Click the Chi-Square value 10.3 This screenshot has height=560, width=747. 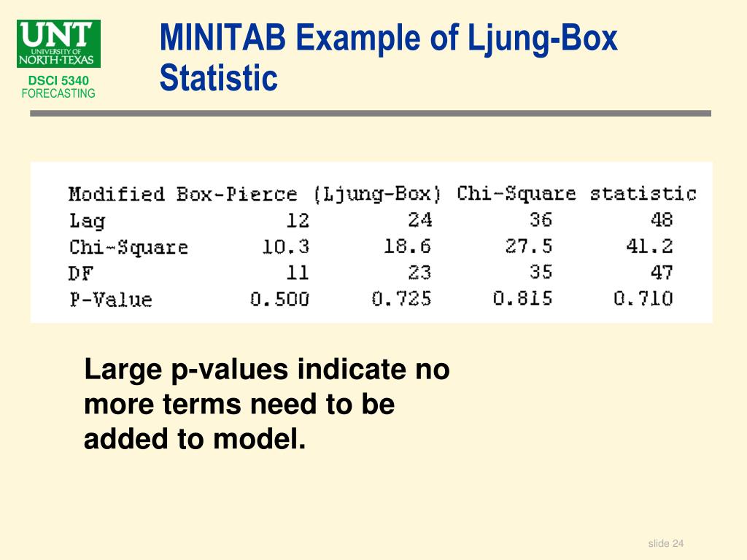coord(286,246)
